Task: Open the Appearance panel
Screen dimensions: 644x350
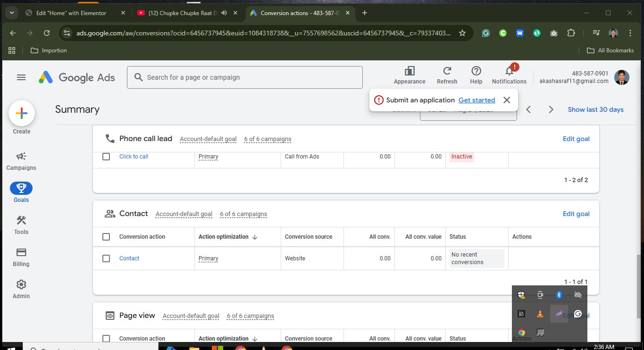Action: tap(409, 75)
